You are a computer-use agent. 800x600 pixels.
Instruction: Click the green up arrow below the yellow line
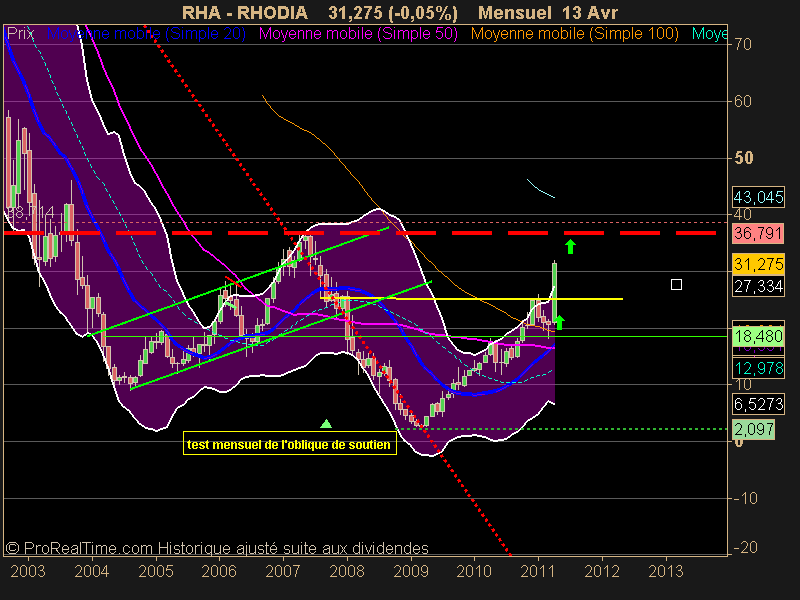click(x=559, y=322)
